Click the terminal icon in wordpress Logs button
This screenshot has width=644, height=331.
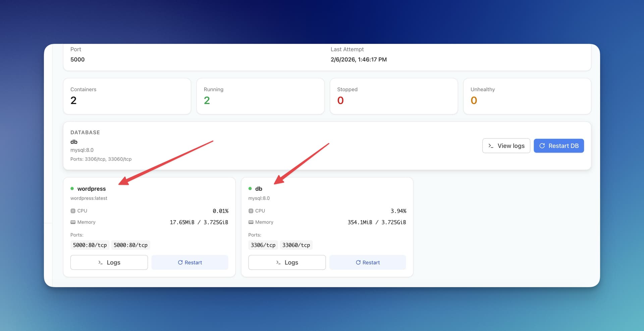(100, 263)
